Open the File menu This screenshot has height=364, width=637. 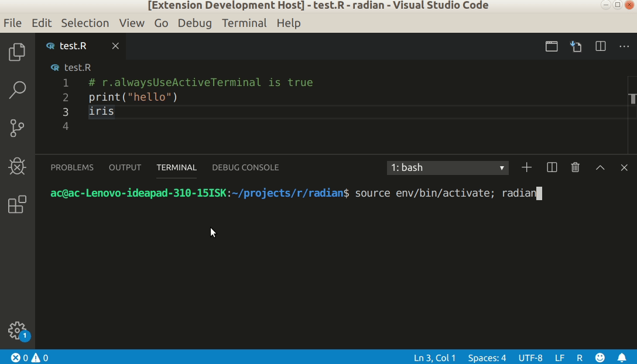click(x=13, y=23)
